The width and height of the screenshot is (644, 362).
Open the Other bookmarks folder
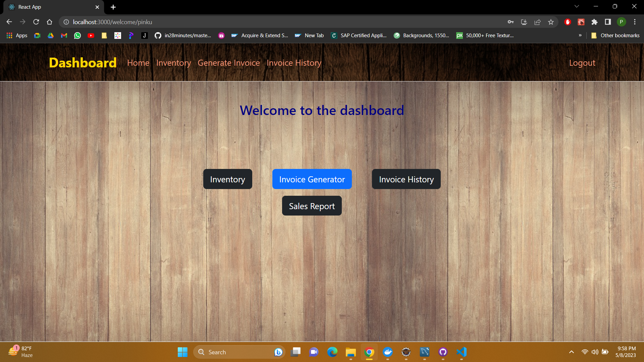[x=615, y=35]
